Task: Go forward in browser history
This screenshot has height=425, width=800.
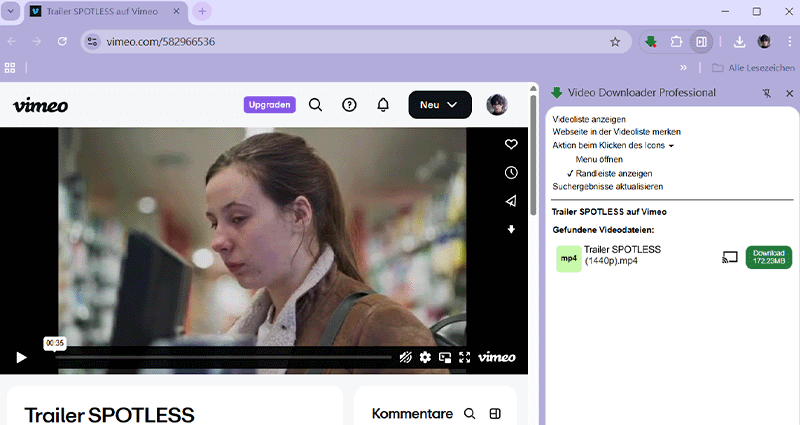Action: click(x=37, y=41)
